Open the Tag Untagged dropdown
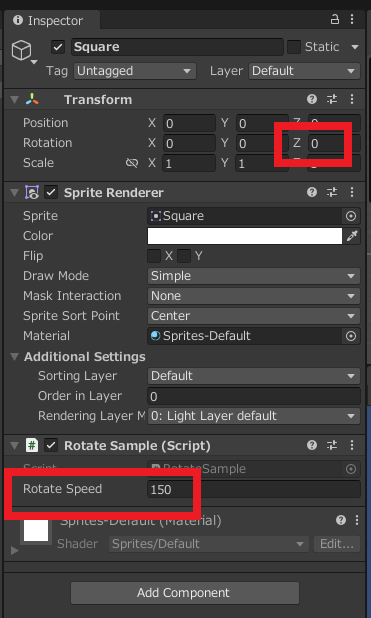Screen dimensions: 371x618 [x=135, y=71]
